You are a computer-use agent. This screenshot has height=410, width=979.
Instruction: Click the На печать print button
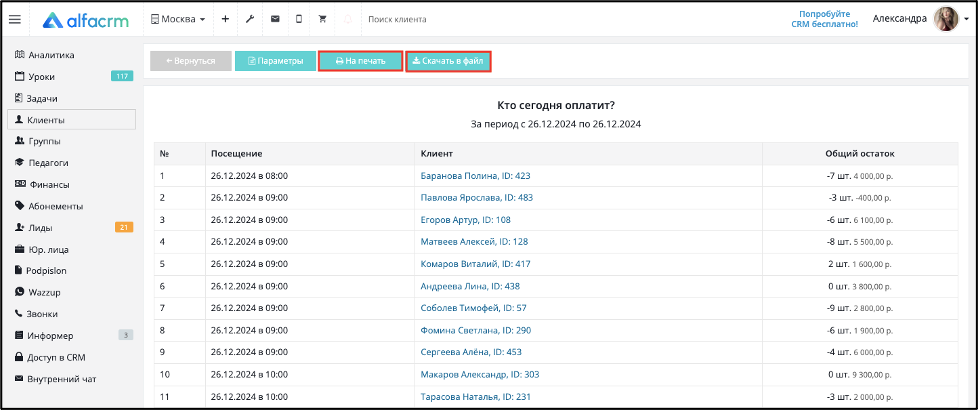(360, 61)
